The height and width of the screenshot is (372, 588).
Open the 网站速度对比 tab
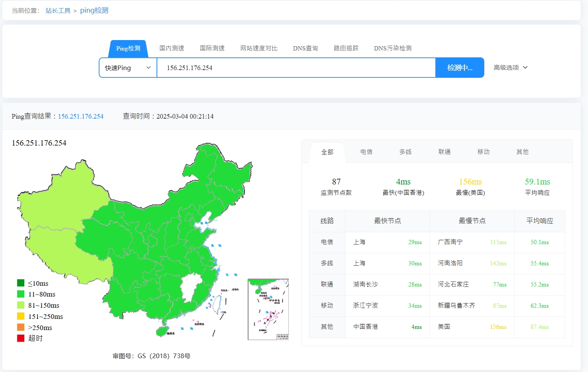259,48
